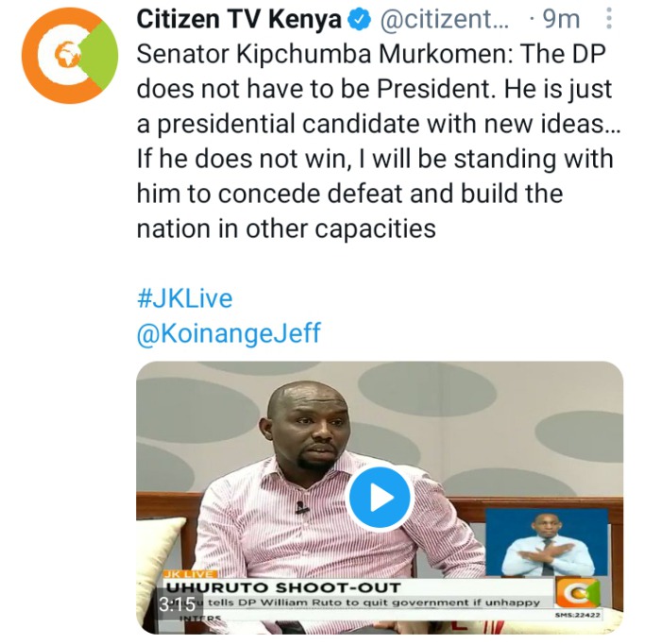The width and height of the screenshot is (645, 644).
Task: Click the UHURUTO SHOOT-OUT headline banner
Action: [x=283, y=587]
